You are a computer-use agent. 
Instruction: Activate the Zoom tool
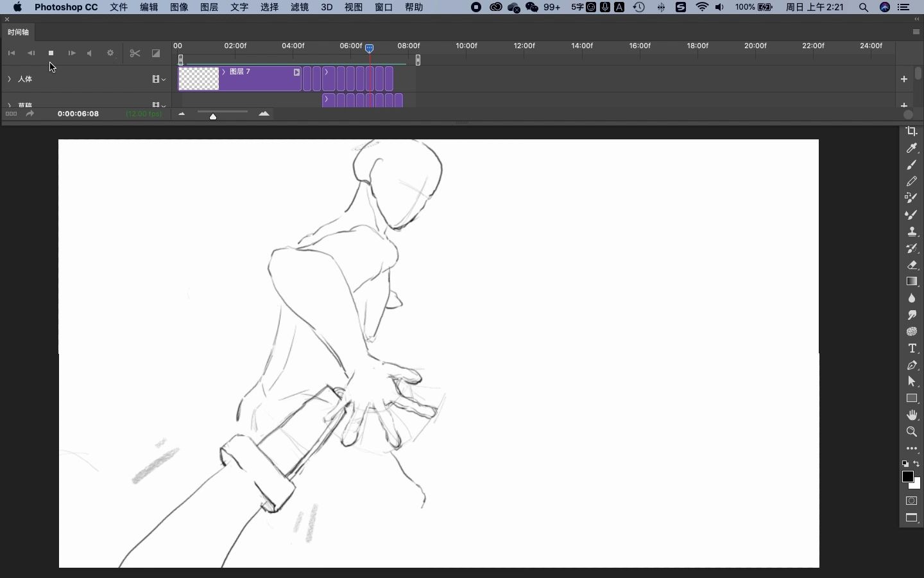912,432
